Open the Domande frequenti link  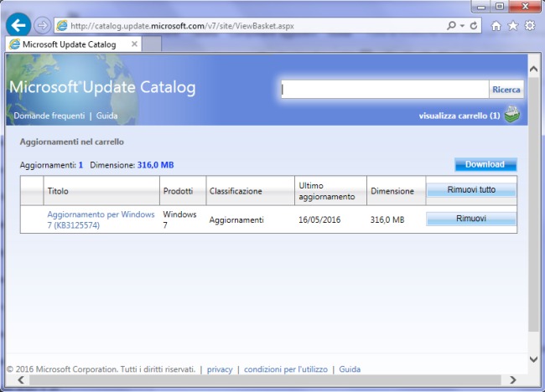point(49,116)
